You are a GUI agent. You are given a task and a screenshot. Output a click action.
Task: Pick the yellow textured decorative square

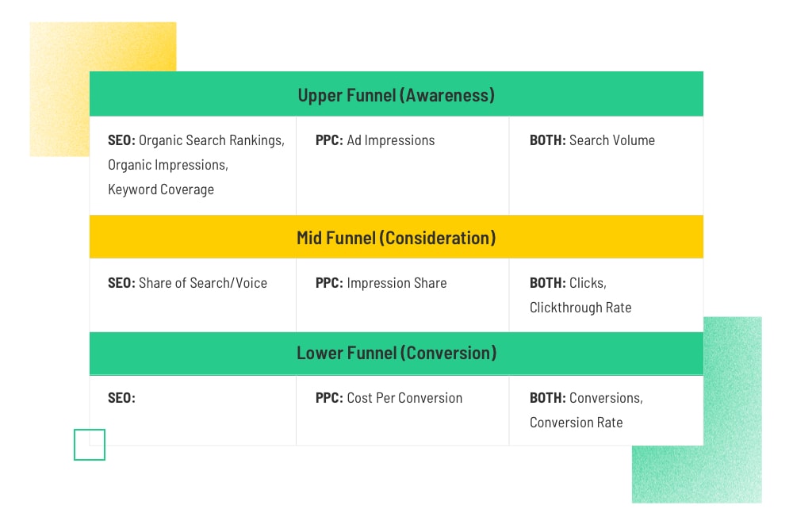click(59, 87)
